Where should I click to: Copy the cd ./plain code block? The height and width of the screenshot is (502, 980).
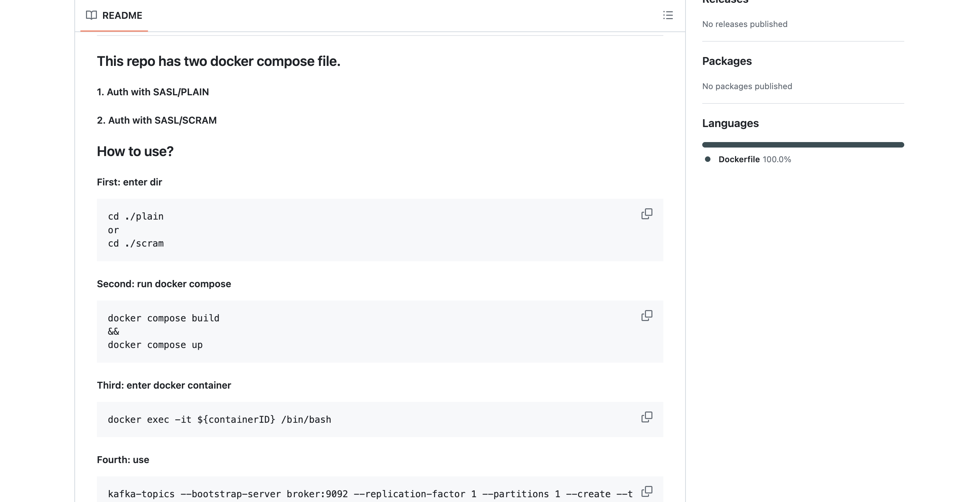coord(647,214)
